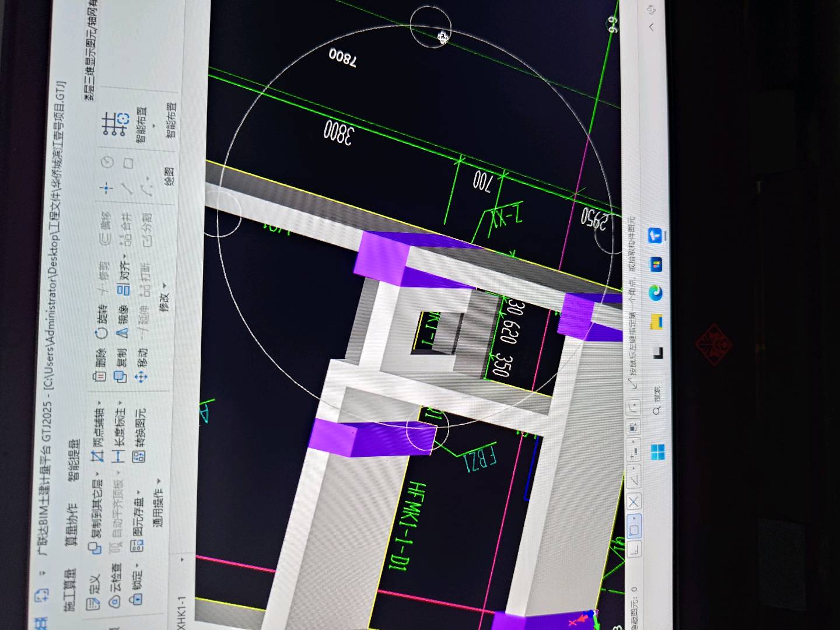The image size is (840, 630).
Task: Open dropdown arrow next to 长度标注
Action: point(120,402)
